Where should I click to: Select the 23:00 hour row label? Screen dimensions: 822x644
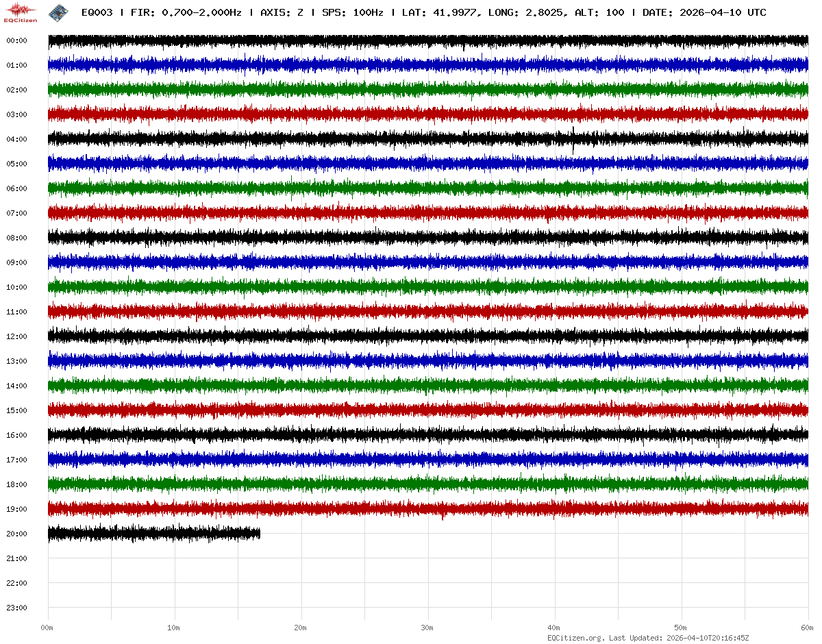click(x=16, y=608)
